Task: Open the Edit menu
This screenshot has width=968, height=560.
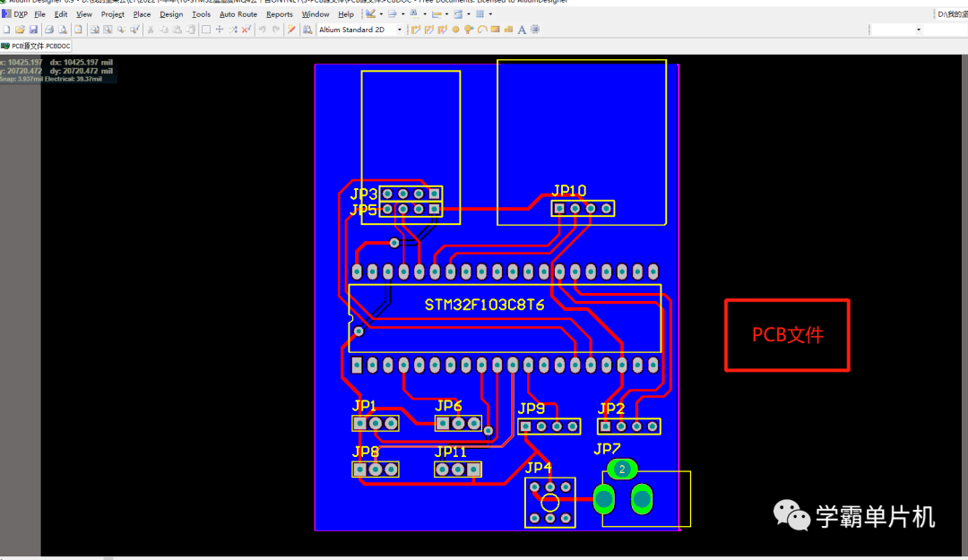Action: tap(61, 14)
